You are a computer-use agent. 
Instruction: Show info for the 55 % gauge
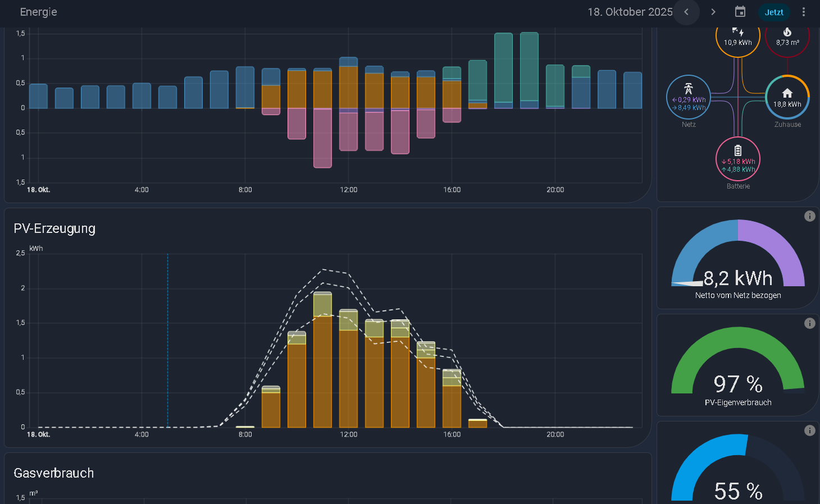[x=809, y=430]
